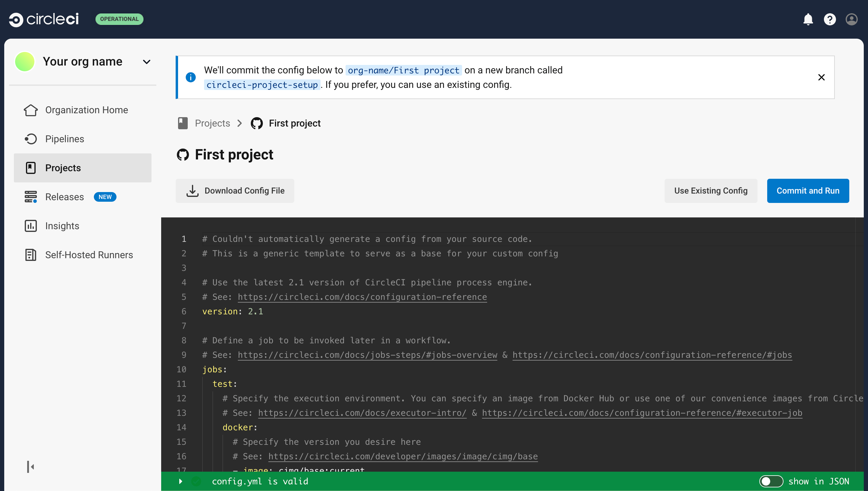Click the Releases stack icon
The image size is (868, 491).
pyautogui.click(x=31, y=197)
